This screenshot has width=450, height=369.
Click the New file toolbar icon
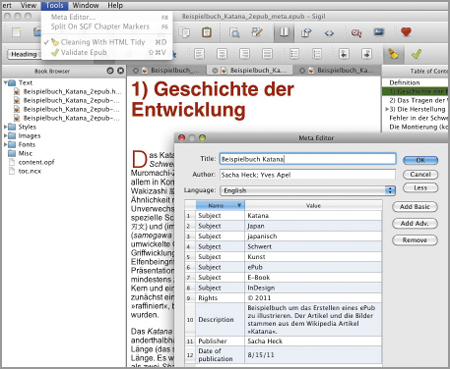(16, 32)
